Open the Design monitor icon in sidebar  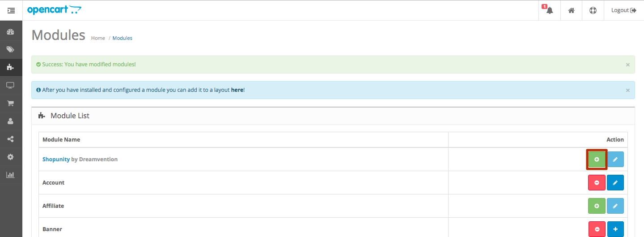click(x=11, y=86)
